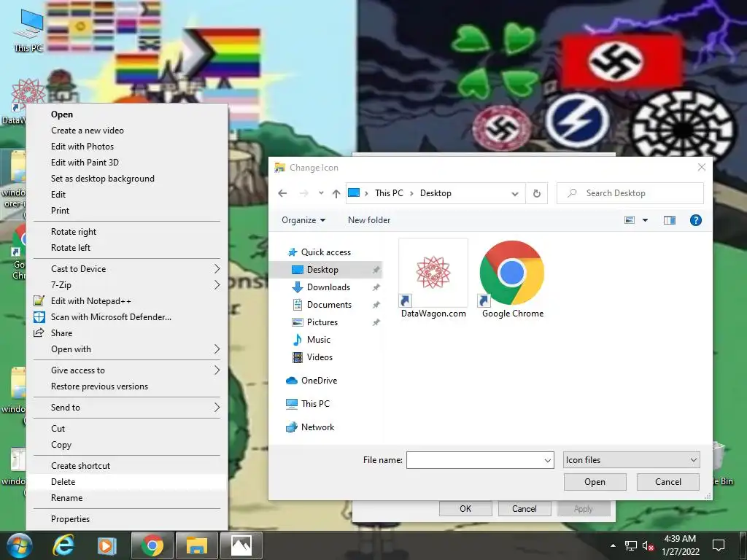Open the notification center icon

719,545
